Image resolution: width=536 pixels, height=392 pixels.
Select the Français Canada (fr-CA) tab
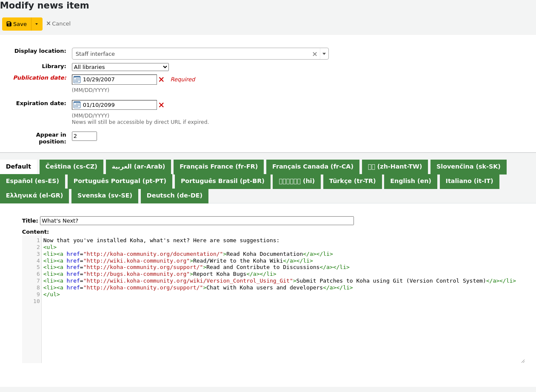tap(313, 167)
